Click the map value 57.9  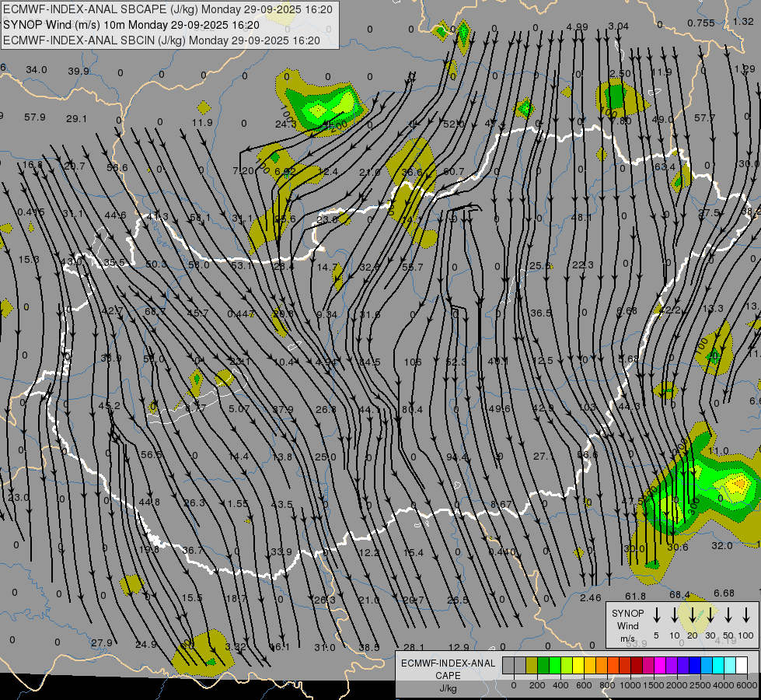coord(34,117)
